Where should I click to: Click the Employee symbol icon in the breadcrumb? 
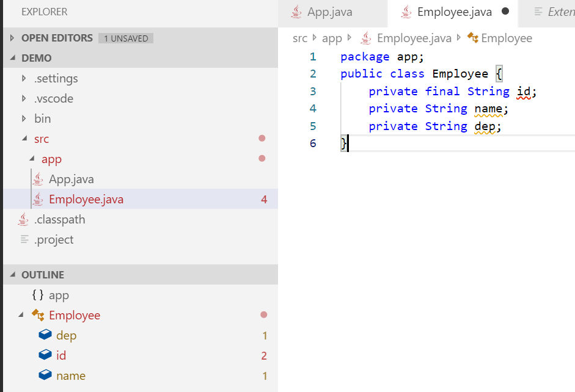472,38
